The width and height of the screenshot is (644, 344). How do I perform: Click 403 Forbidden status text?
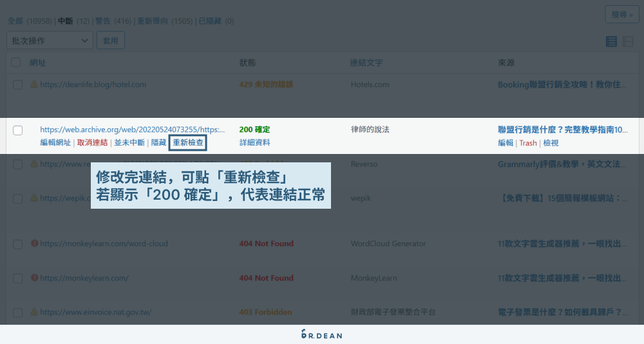(265, 312)
